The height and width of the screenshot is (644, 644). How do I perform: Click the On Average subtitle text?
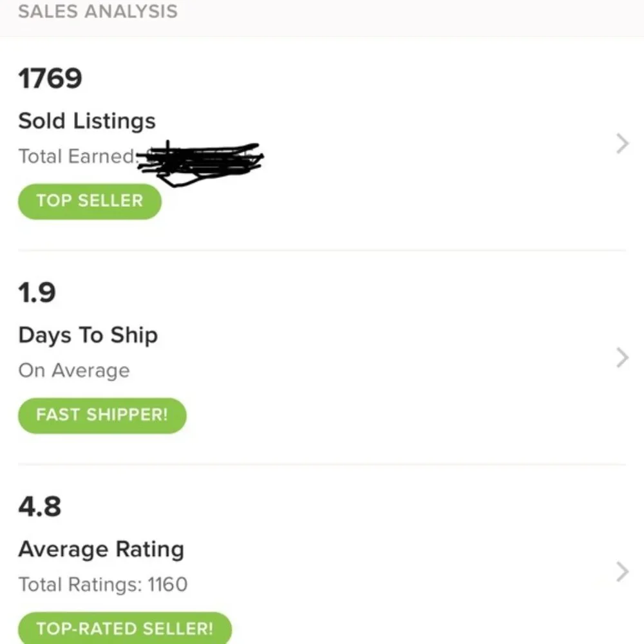74,371
